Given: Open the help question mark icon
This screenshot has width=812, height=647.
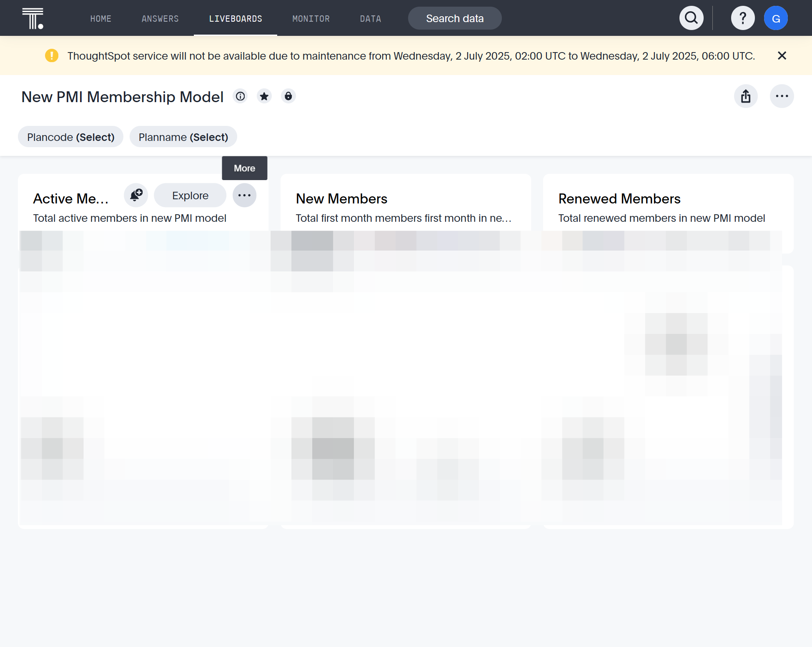Looking at the screenshot, I should point(743,18).
